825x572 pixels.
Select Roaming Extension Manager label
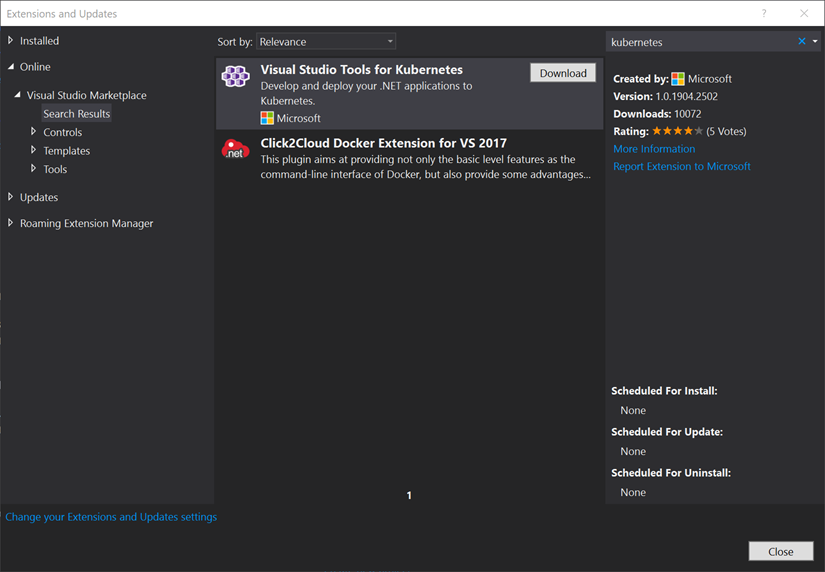[x=87, y=224]
